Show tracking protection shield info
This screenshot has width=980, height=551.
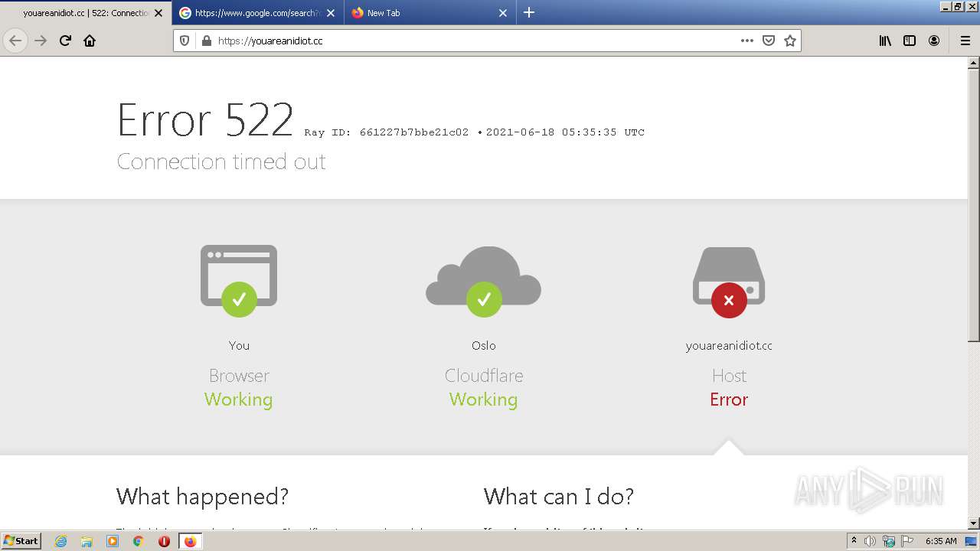click(x=185, y=41)
